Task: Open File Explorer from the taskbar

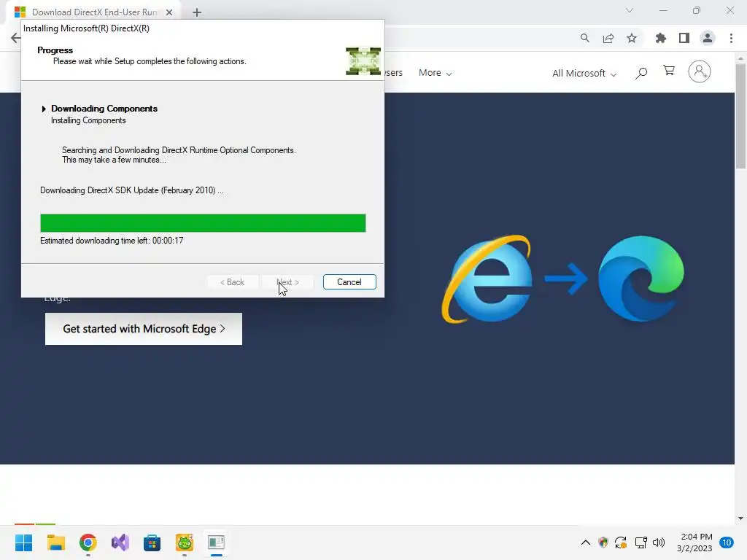Action: coord(55,542)
